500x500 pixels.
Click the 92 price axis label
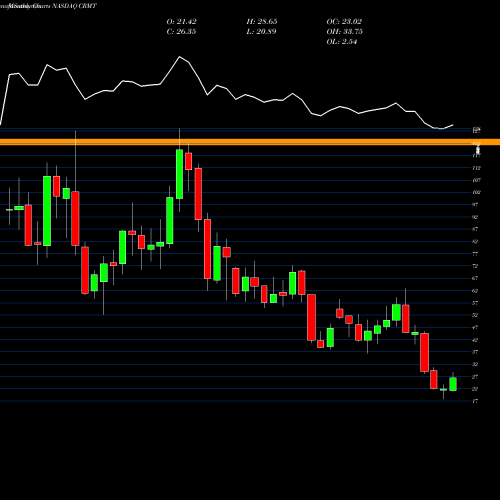click(x=475, y=217)
